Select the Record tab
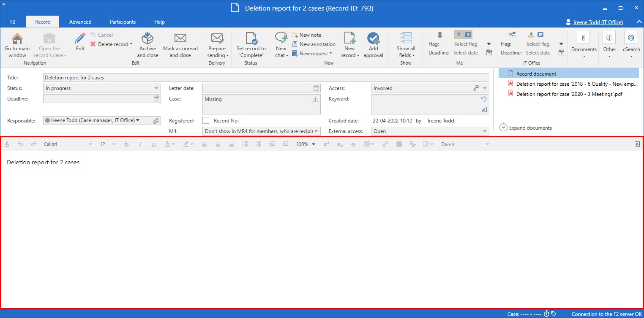This screenshot has width=644, height=318. coord(43,22)
